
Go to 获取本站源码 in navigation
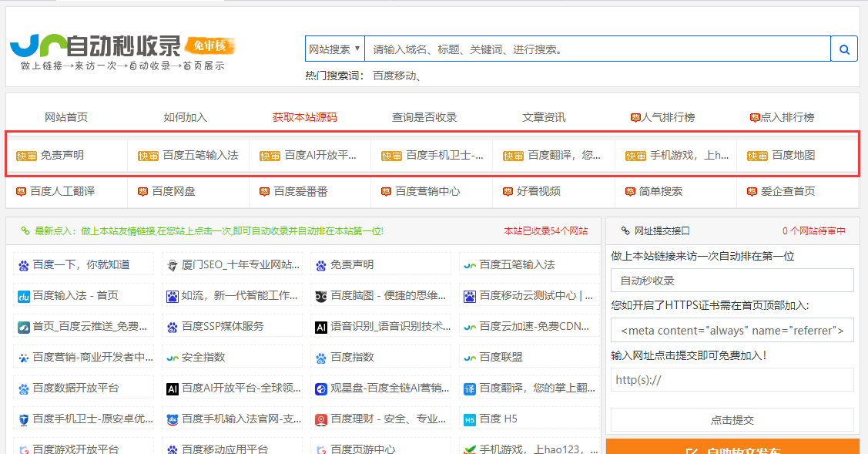click(304, 117)
